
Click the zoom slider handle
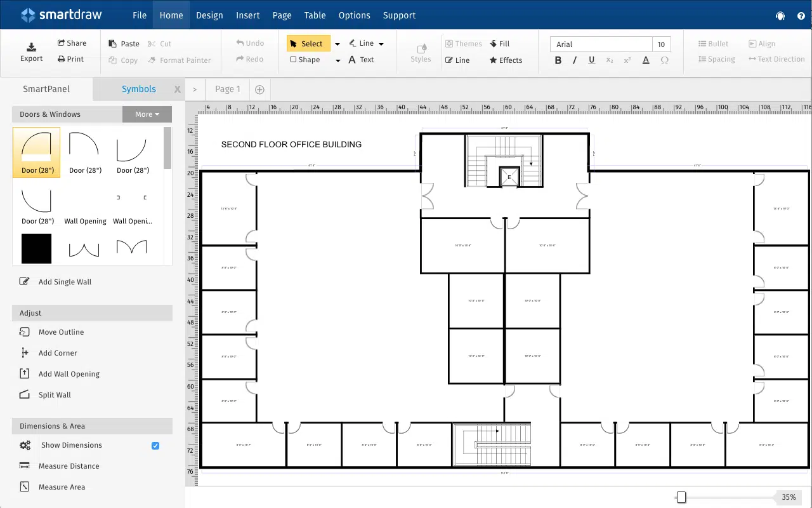pos(681,497)
